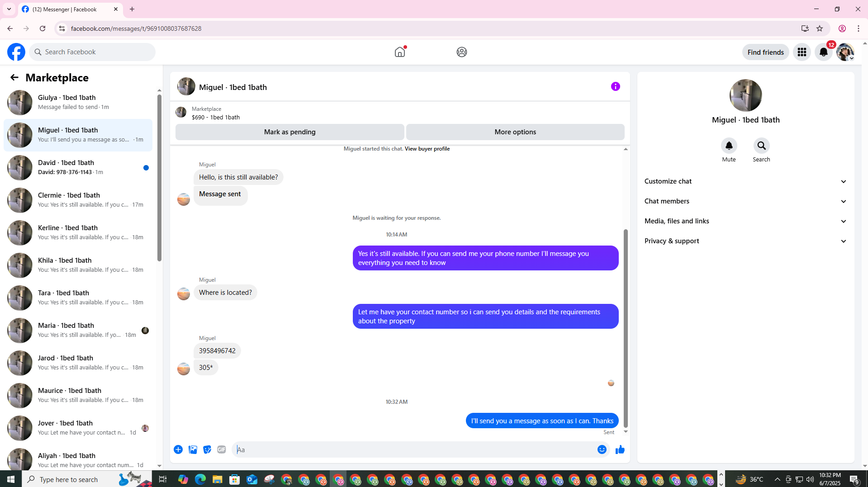Open the notifications bell icon

pyautogui.click(x=823, y=52)
